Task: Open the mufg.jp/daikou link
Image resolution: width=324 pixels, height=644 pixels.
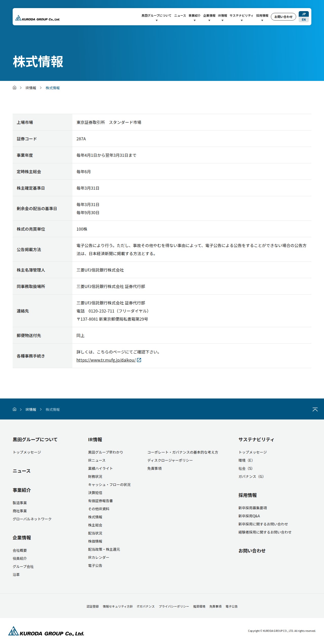Action: (x=106, y=360)
